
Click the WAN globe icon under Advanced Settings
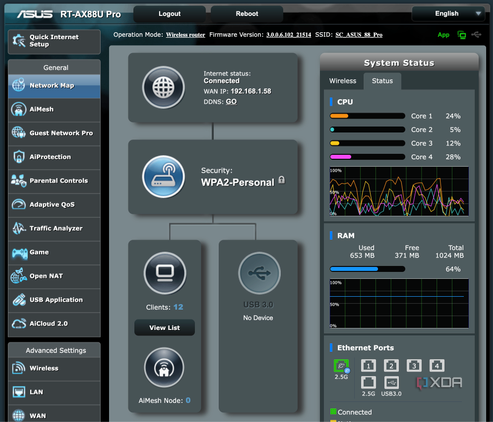(18, 415)
